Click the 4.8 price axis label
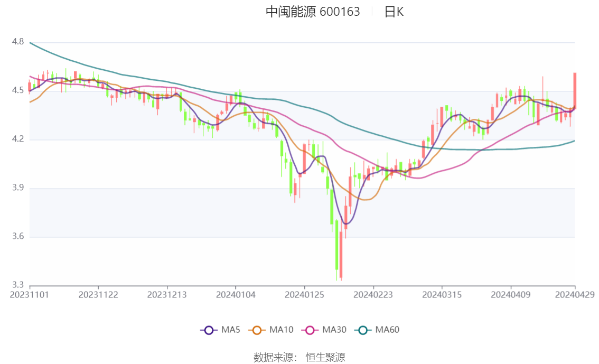The image size is (599, 364). pyautogui.click(x=17, y=42)
